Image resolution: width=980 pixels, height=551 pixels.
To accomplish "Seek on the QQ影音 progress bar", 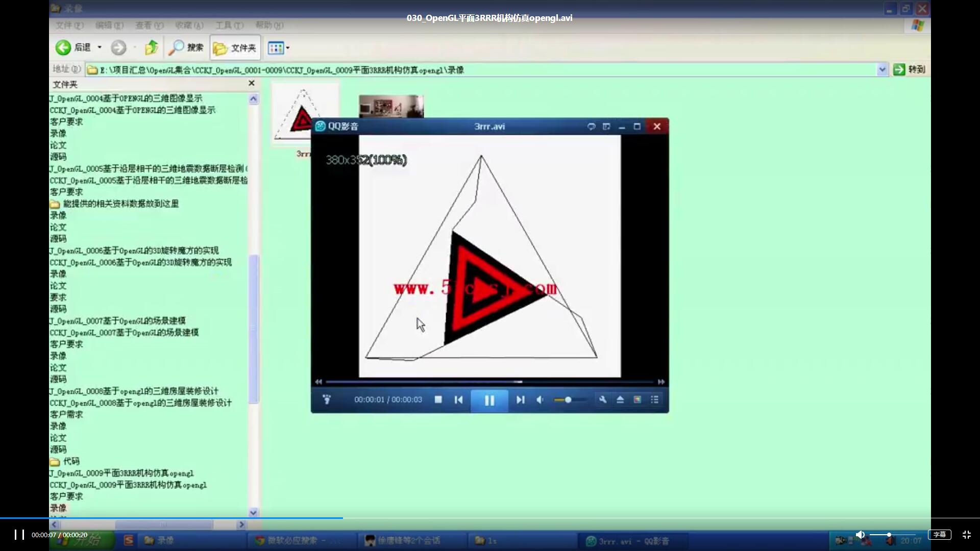I will pos(489,382).
